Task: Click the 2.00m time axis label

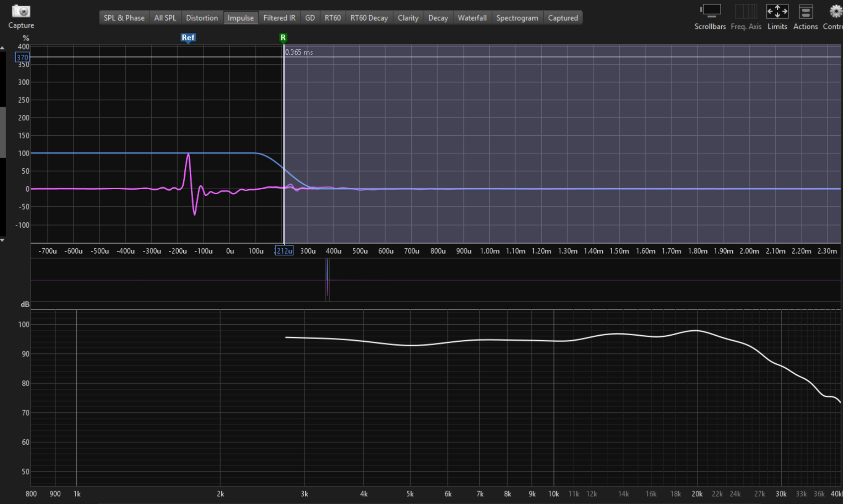Action: pos(749,251)
